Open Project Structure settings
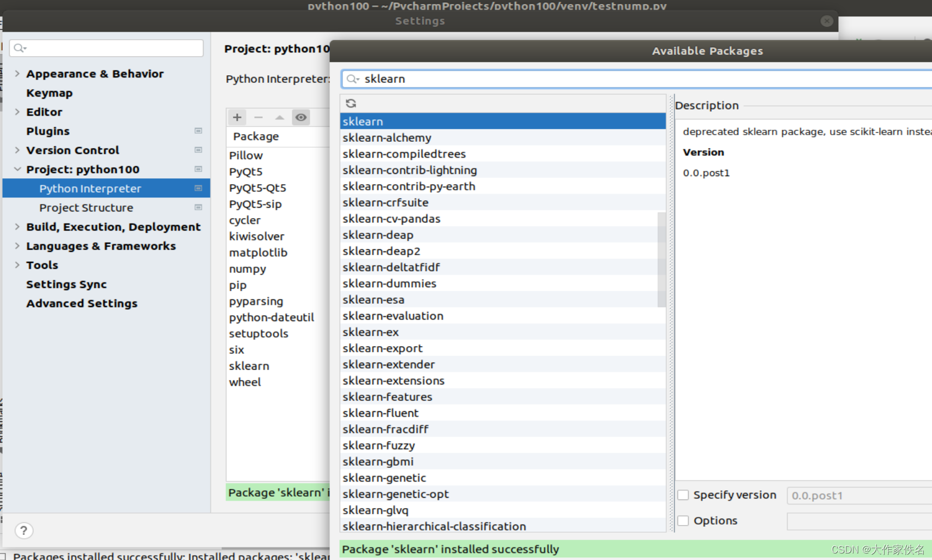 (86, 208)
